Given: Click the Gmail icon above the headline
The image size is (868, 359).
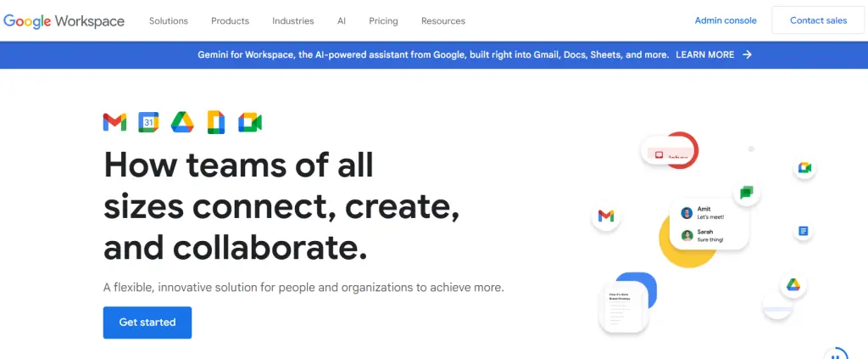Looking at the screenshot, I should pyautogui.click(x=114, y=122).
